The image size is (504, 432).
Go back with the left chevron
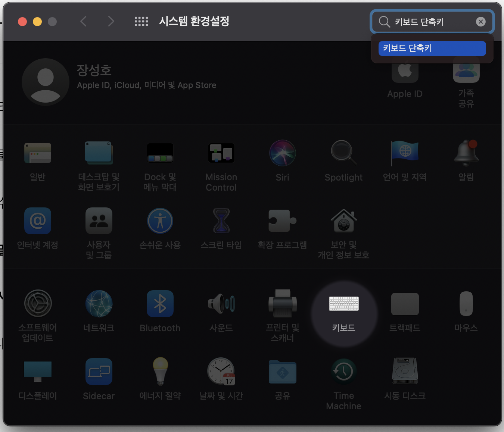(x=84, y=21)
